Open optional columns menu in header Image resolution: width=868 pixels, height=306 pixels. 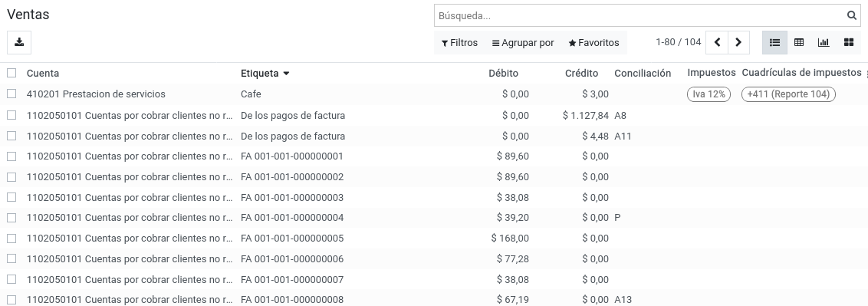point(866,73)
